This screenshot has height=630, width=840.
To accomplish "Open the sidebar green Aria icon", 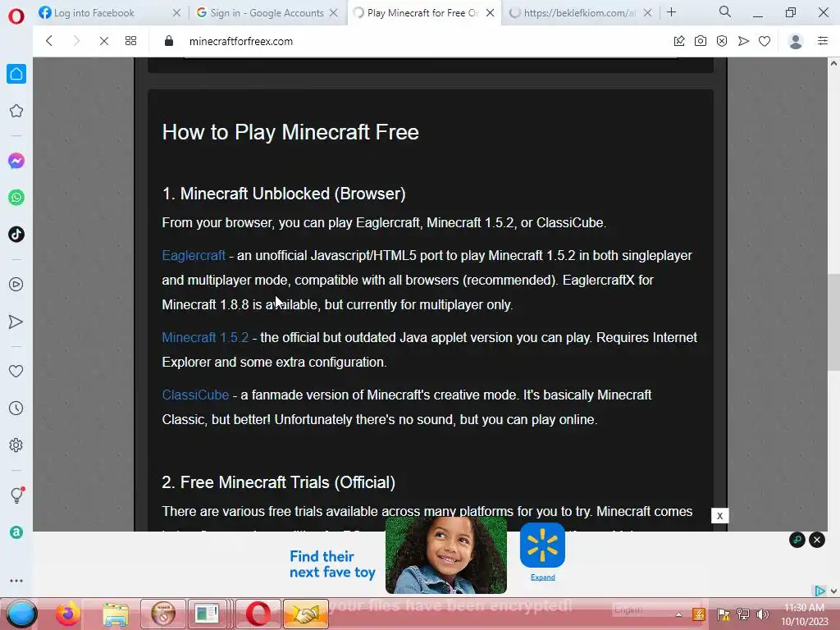I will (16, 532).
